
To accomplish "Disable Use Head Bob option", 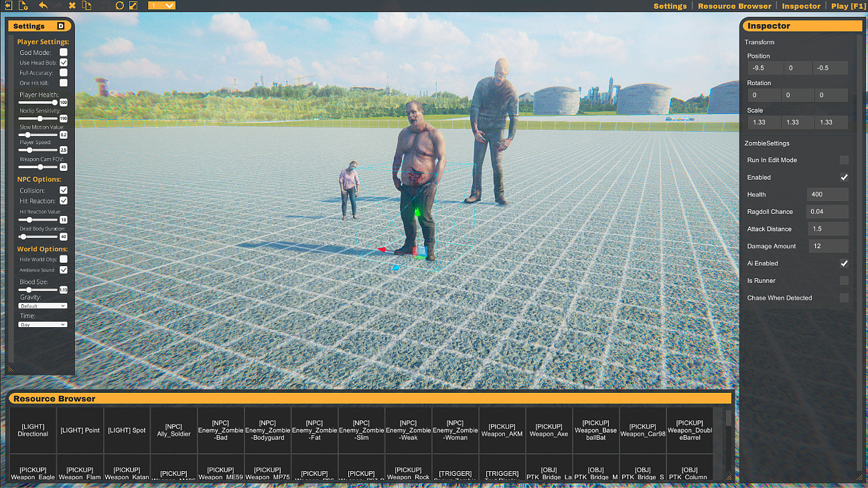I will [x=64, y=62].
